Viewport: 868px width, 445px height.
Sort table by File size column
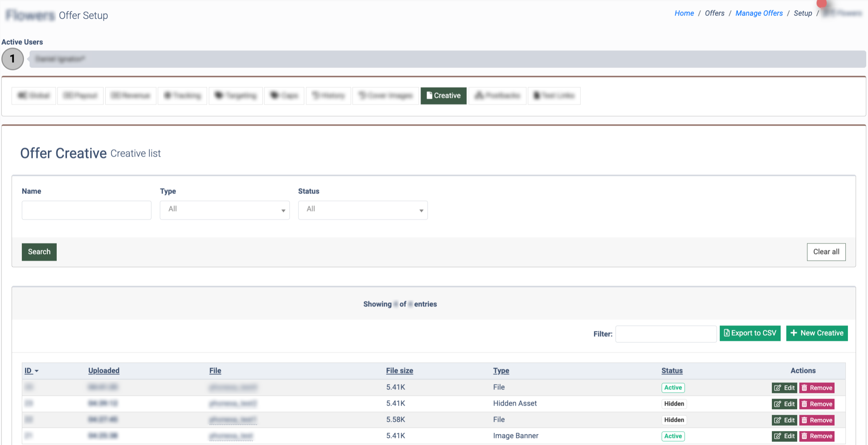[399, 370]
